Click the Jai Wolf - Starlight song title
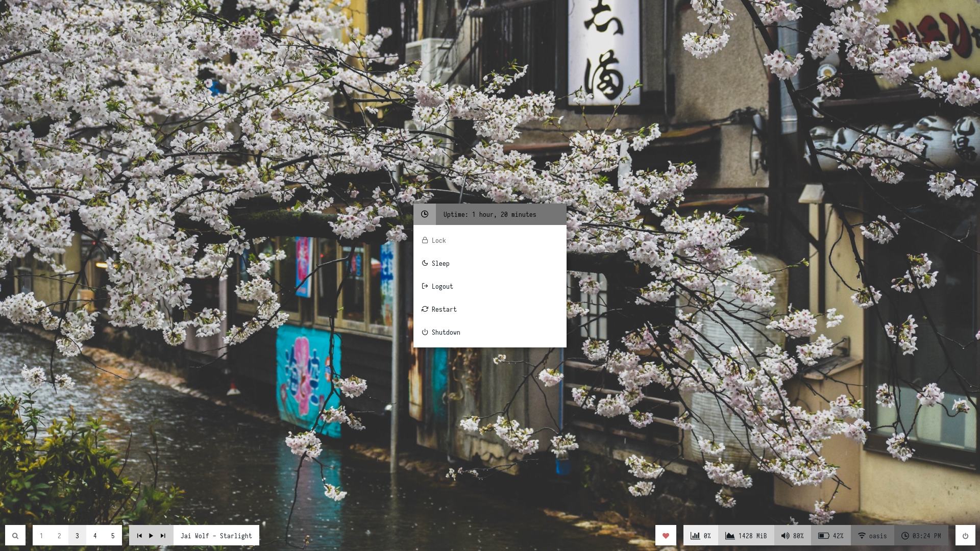This screenshot has height=551, width=980. click(x=216, y=536)
